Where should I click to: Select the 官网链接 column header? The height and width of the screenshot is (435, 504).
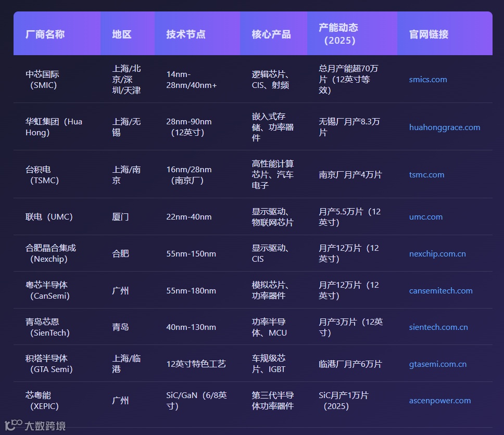(445, 34)
